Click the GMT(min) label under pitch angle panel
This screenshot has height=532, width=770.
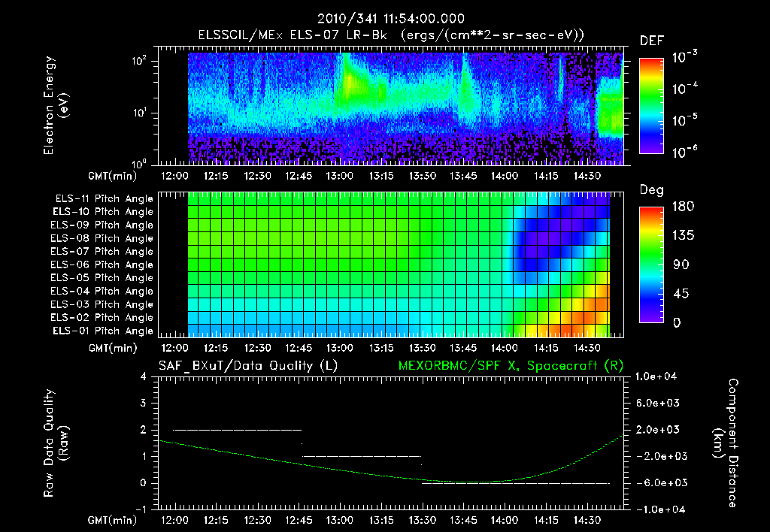click(x=113, y=349)
